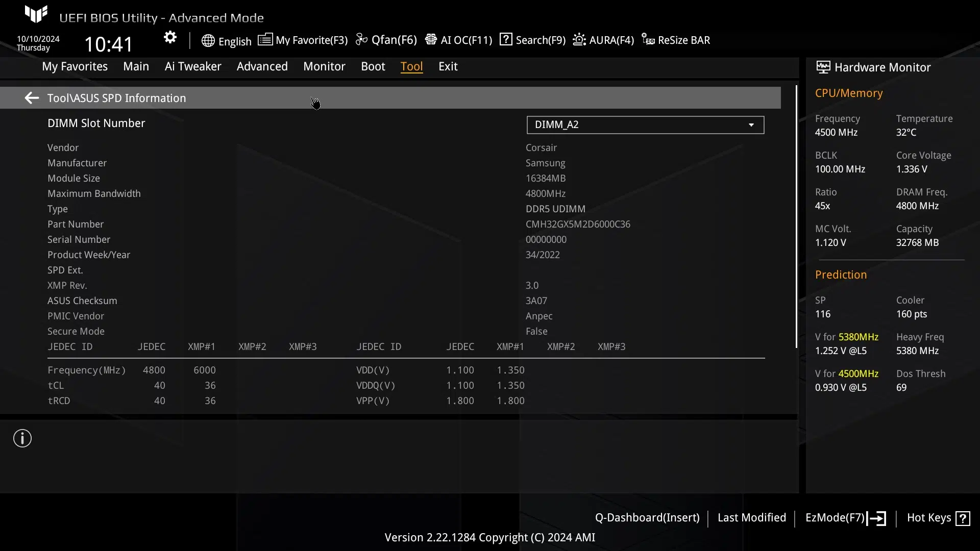The height and width of the screenshot is (551, 980).
Task: Click the main panel scrollbar
Action: 796,217
